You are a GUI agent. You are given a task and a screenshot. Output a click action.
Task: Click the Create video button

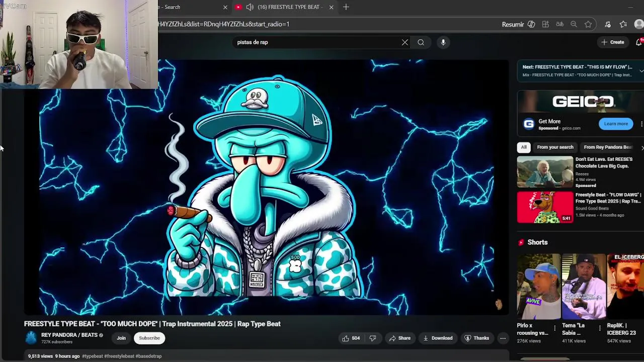[x=613, y=42]
